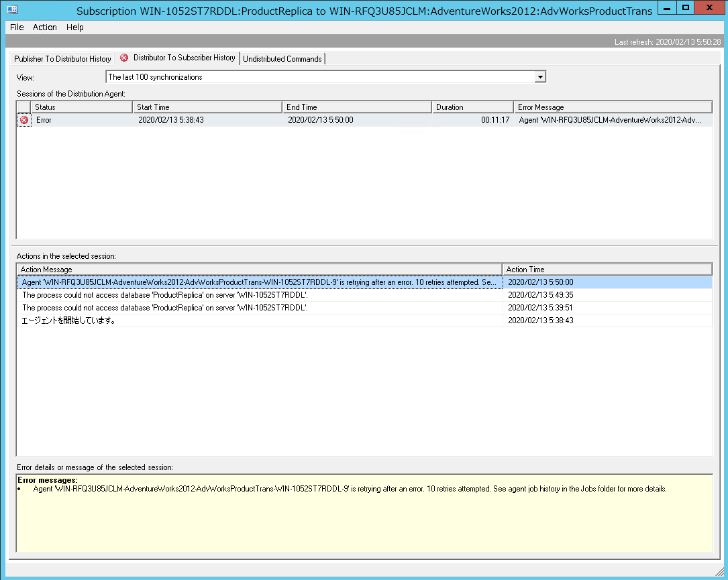The height and width of the screenshot is (580, 728).
Task: Sort sessions by Duration column header
Action: (472, 107)
